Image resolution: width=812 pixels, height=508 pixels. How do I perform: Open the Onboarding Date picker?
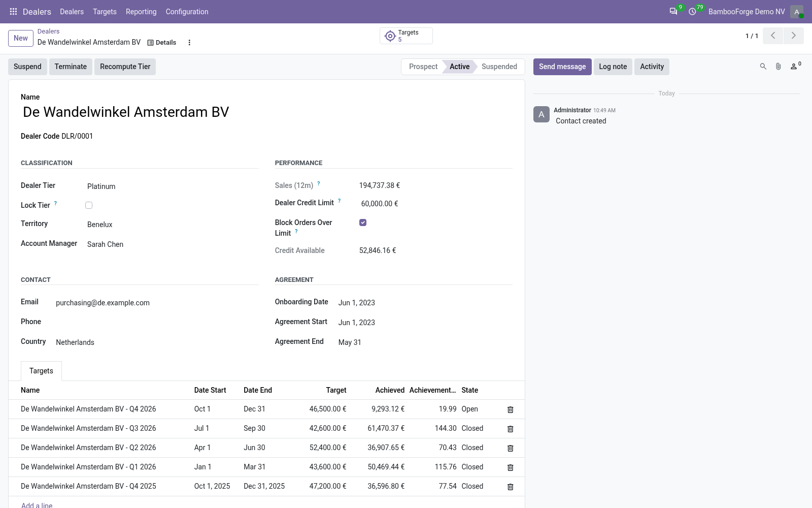[x=424, y=303]
